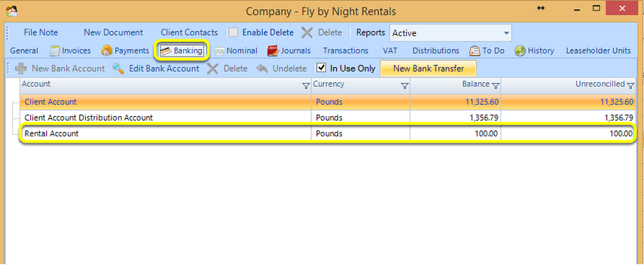This screenshot has height=272, width=644.
Task: Click the To Do checklist icon
Action: tap(475, 50)
